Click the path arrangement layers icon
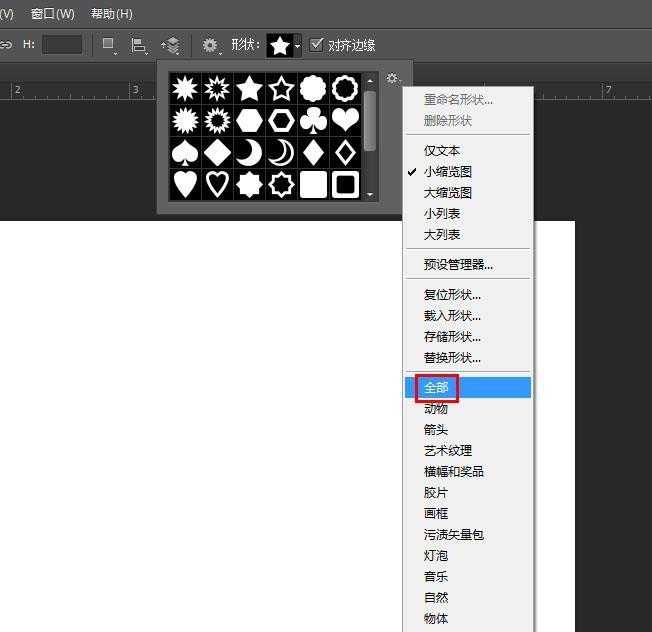Image resolution: width=652 pixels, height=632 pixels. [x=170, y=45]
